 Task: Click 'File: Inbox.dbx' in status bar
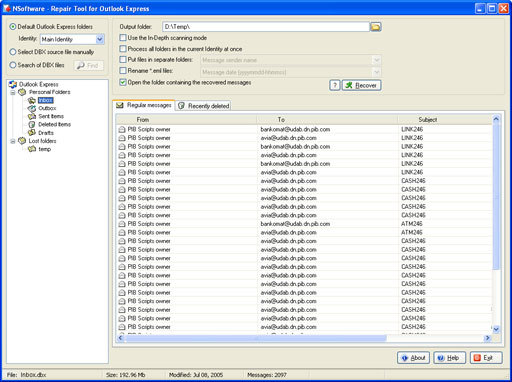(x=26, y=375)
